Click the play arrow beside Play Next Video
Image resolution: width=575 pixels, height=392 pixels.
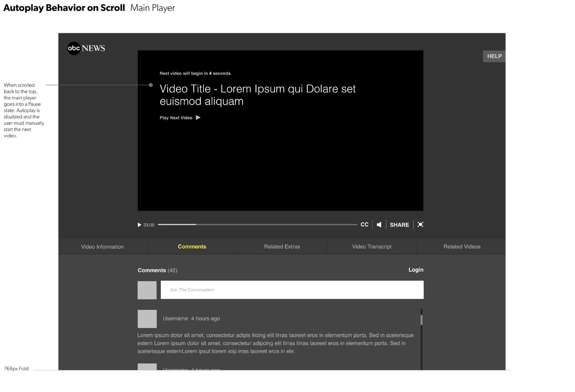198,118
